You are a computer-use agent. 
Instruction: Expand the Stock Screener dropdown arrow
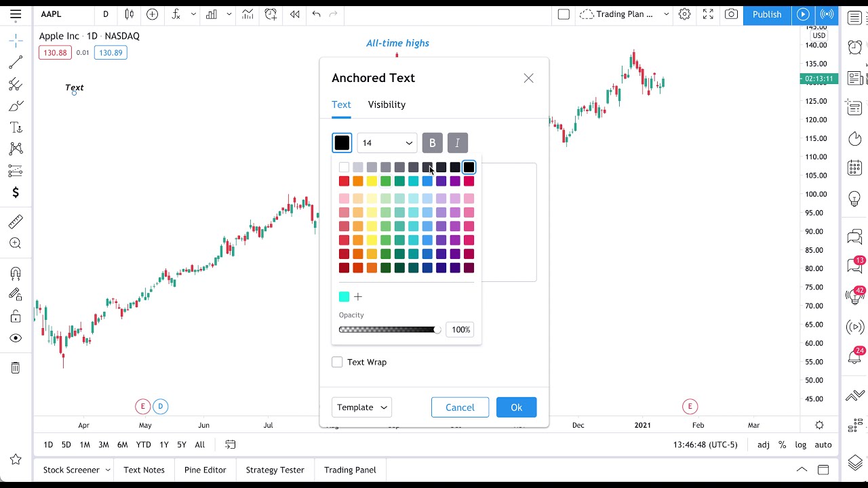pyautogui.click(x=108, y=470)
